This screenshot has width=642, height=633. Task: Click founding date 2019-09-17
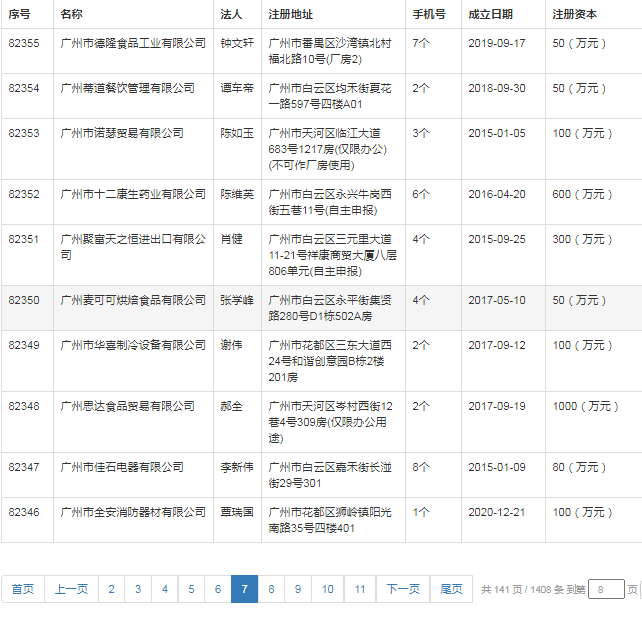coord(497,43)
